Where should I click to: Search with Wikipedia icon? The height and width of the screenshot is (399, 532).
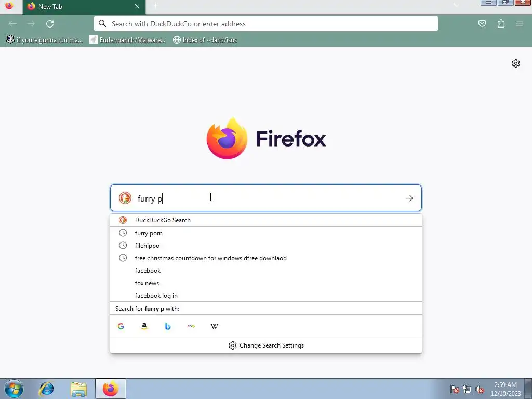(x=215, y=326)
